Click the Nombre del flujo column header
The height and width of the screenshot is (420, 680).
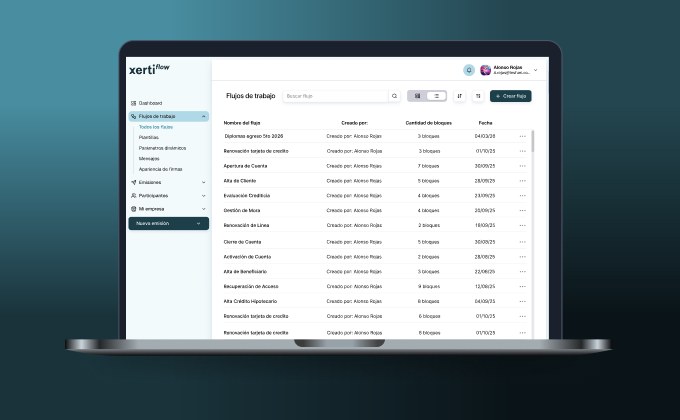pos(242,123)
